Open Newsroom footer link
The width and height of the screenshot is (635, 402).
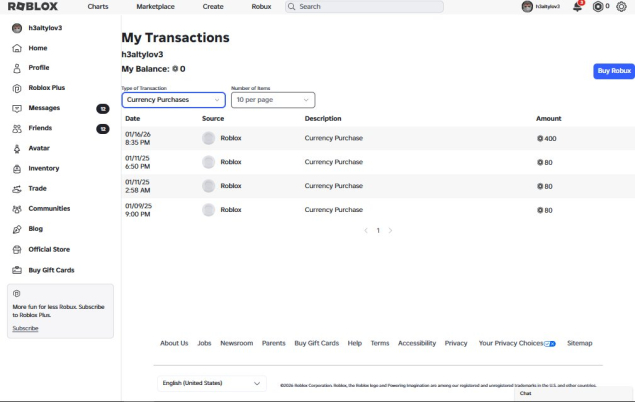[x=237, y=343]
